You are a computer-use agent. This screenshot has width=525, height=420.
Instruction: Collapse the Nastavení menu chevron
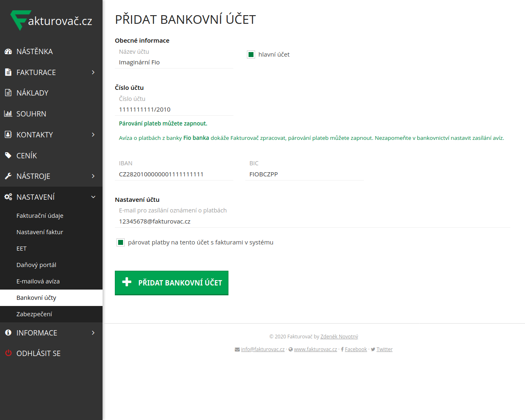[x=93, y=197]
